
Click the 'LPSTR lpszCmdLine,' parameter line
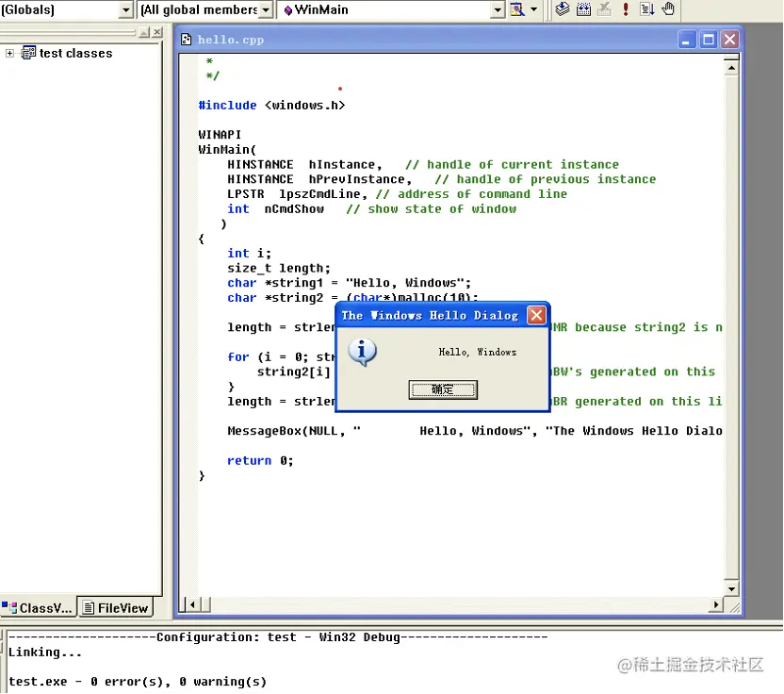click(298, 194)
